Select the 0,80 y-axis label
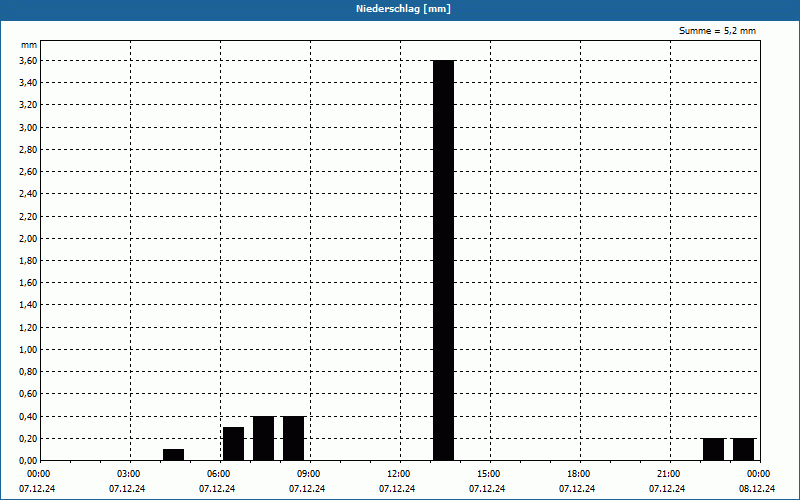The height and width of the screenshot is (500, 800). [28, 372]
